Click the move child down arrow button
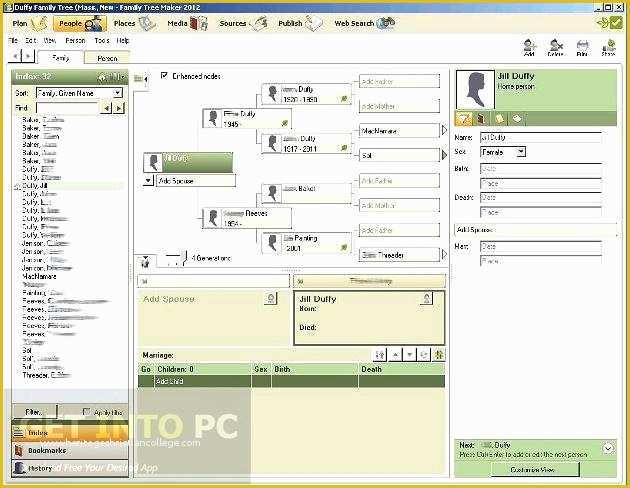The height and width of the screenshot is (488, 630). 409,355
